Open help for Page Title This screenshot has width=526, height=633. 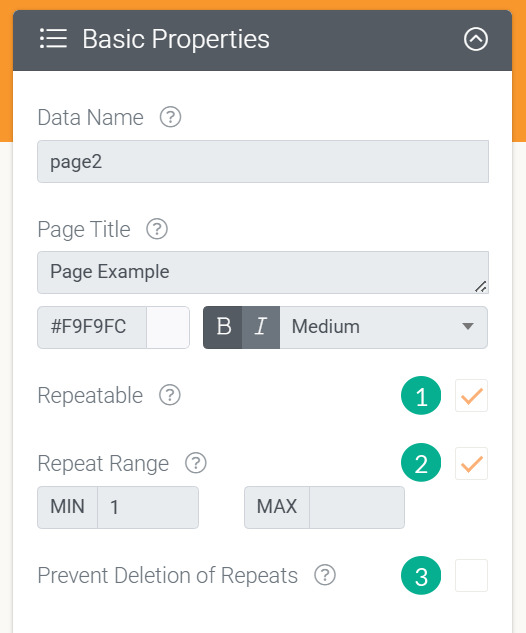pyautogui.click(x=157, y=229)
